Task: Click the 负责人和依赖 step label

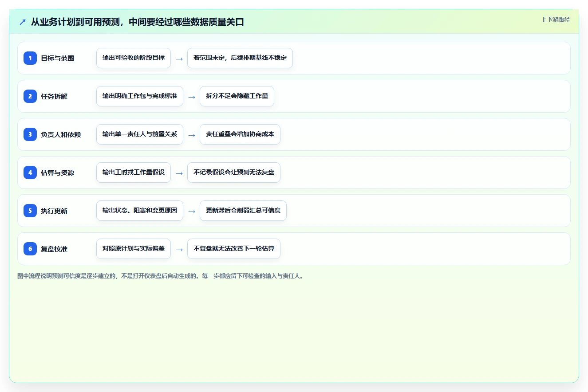Action: tap(61, 134)
